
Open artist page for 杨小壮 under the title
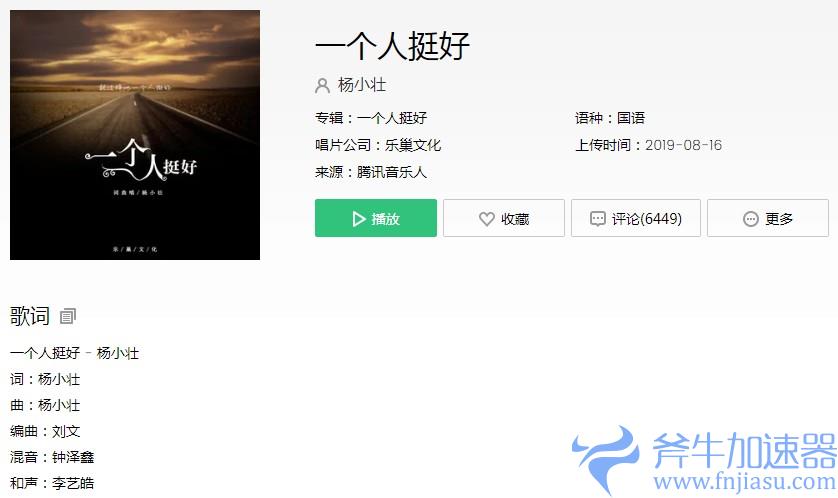pos(362,85)
